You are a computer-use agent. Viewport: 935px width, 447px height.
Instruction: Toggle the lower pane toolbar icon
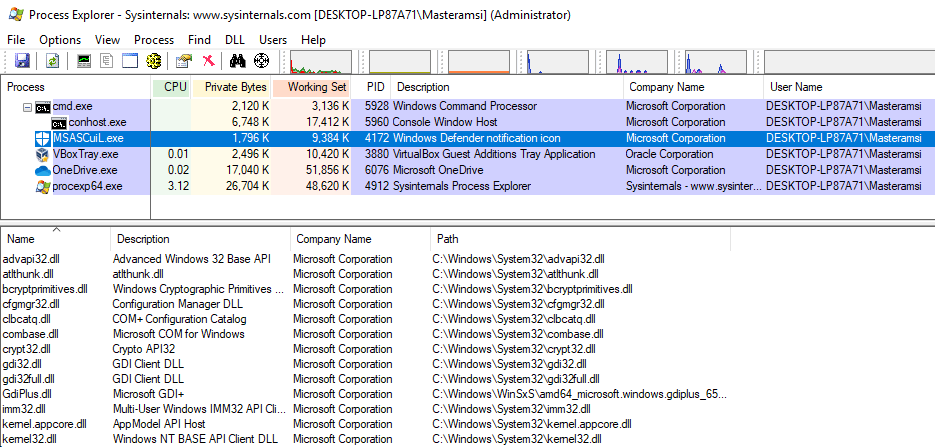coord(130,61)
